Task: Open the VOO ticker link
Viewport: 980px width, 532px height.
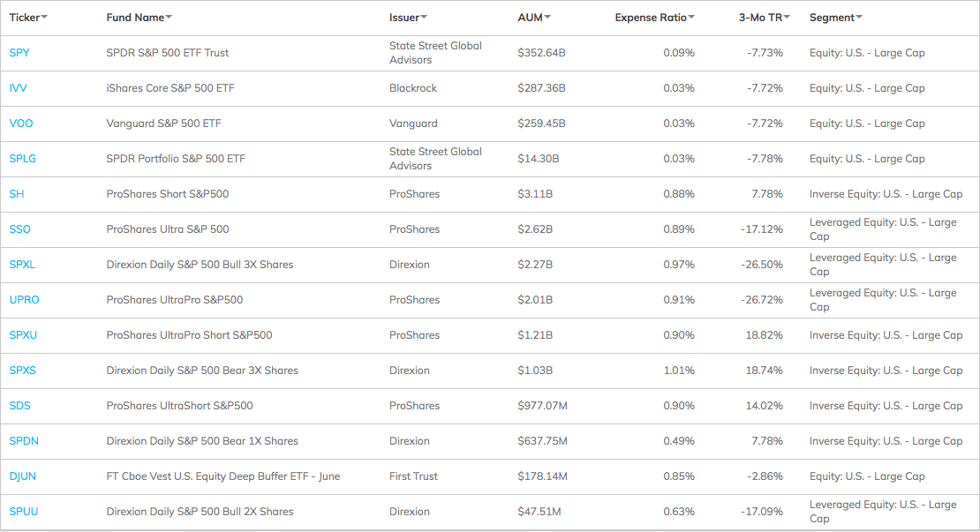Action: (21, 124)
